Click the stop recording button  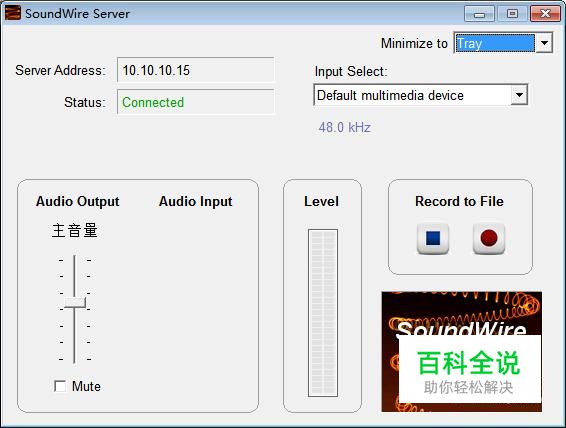433,239
